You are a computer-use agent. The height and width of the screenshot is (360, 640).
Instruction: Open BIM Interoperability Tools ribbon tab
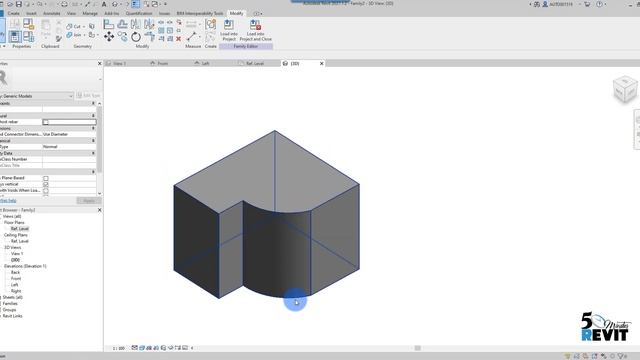coord(200,13)
